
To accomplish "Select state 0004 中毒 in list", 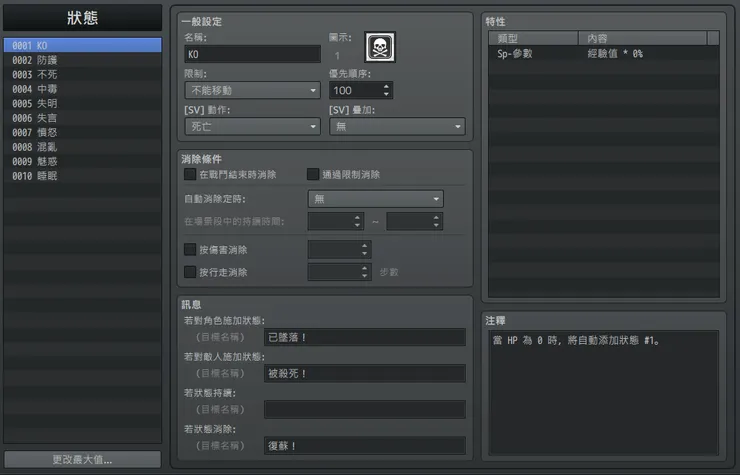I will (83, 89).
